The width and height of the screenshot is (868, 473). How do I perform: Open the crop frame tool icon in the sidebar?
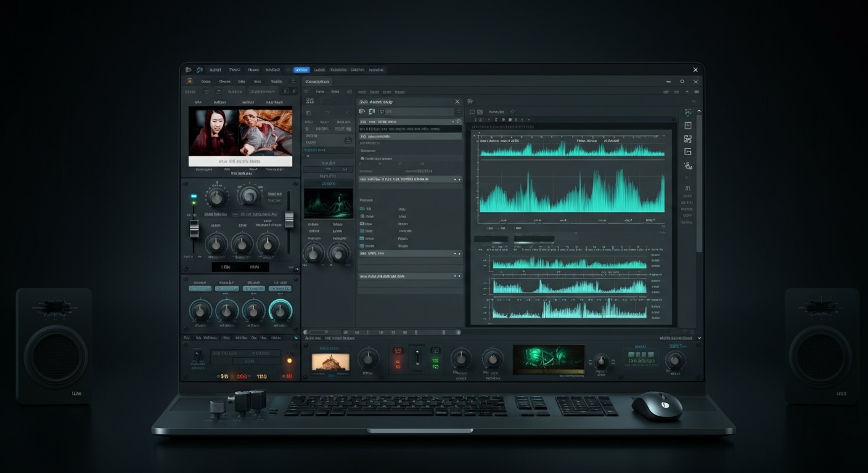pyautogui.click(x=688, y=126)
